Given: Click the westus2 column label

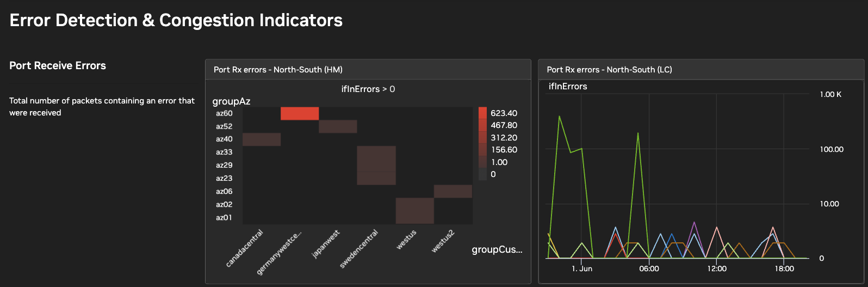Looking at the screenshot, I should pos(443,241).
